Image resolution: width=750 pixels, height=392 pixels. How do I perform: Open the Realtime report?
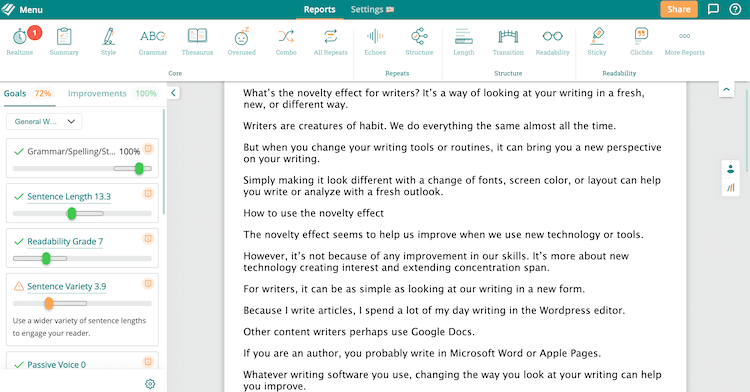20,42
